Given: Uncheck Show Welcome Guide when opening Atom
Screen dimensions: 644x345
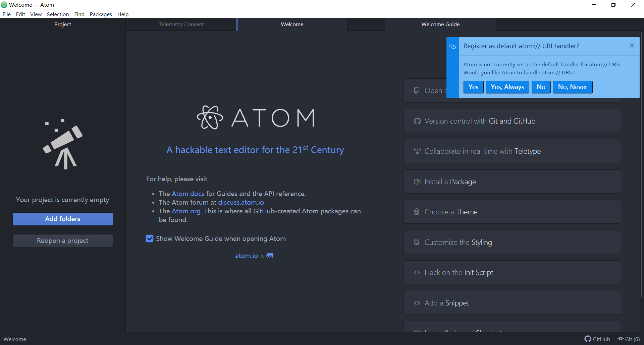Looking at the screenshot, I should point(150,238).
